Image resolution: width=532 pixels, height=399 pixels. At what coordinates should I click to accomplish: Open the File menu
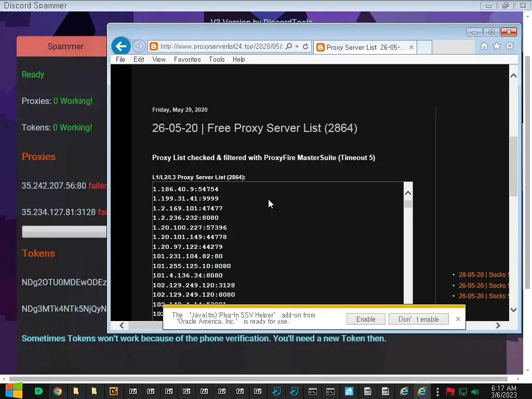tap(120, 59)
